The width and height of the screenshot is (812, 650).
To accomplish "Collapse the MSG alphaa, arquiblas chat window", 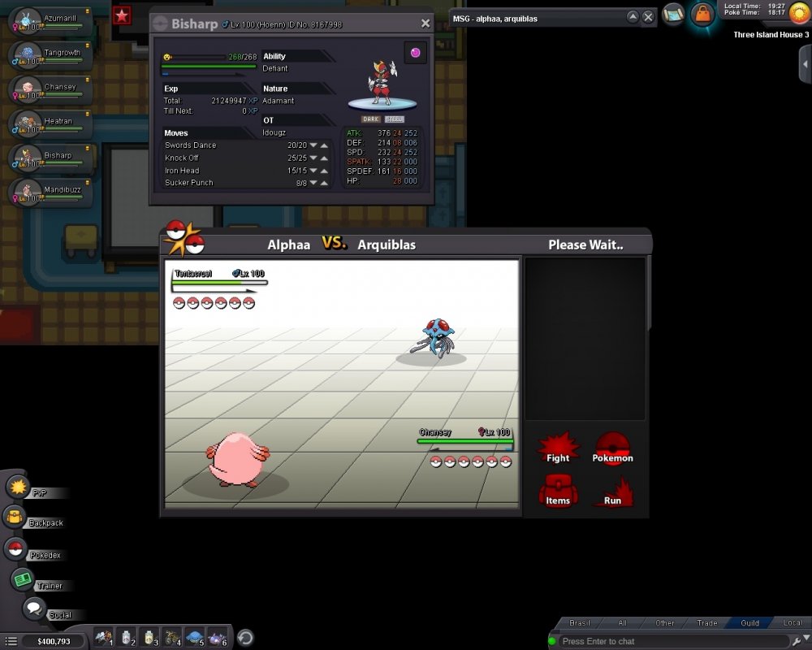I will click(632, 17).
